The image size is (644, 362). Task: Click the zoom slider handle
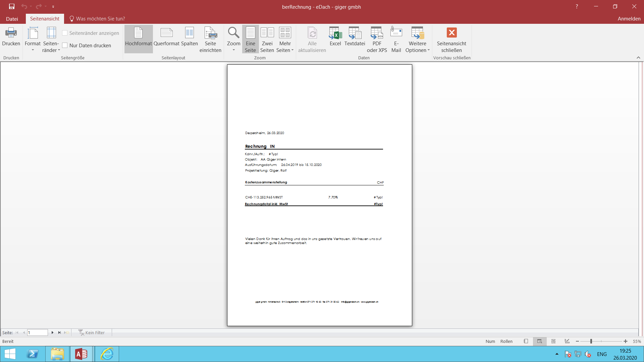591,341
